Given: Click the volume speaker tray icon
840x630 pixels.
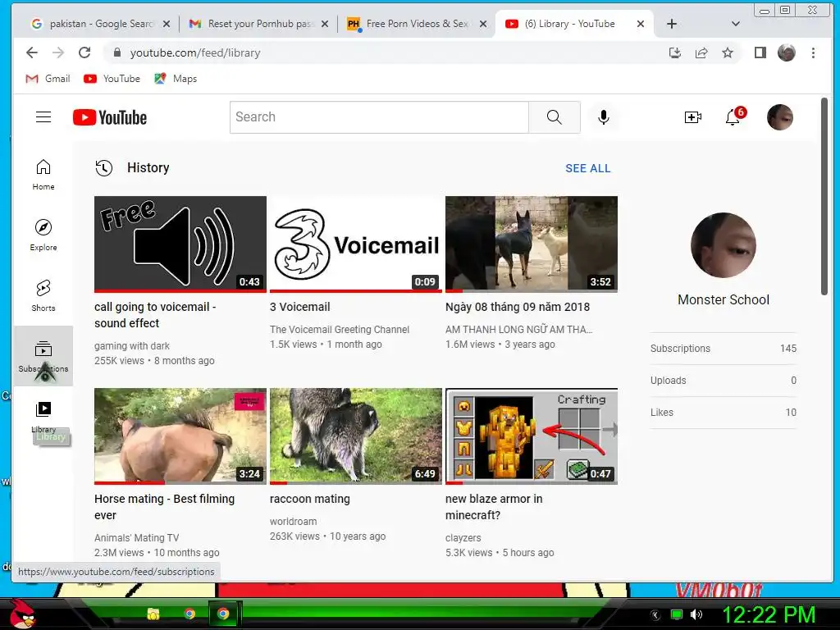Looking at the screenshot, I should coord(696,614).
